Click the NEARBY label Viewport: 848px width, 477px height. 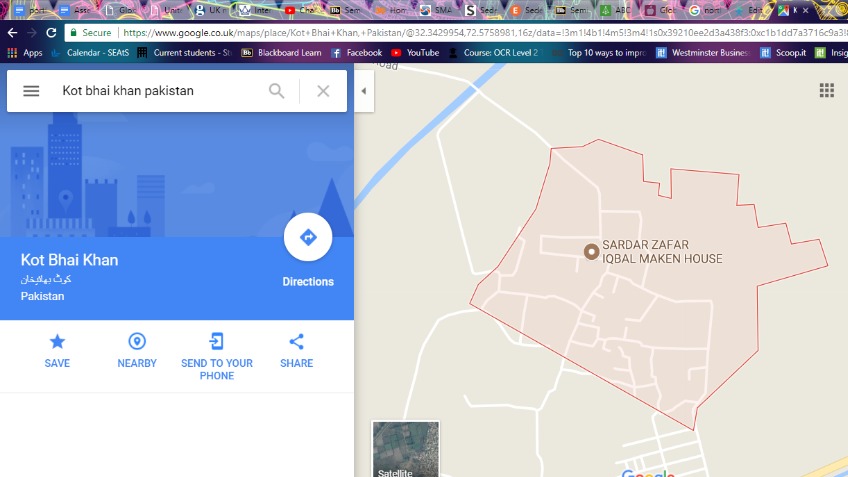(137, 363)
